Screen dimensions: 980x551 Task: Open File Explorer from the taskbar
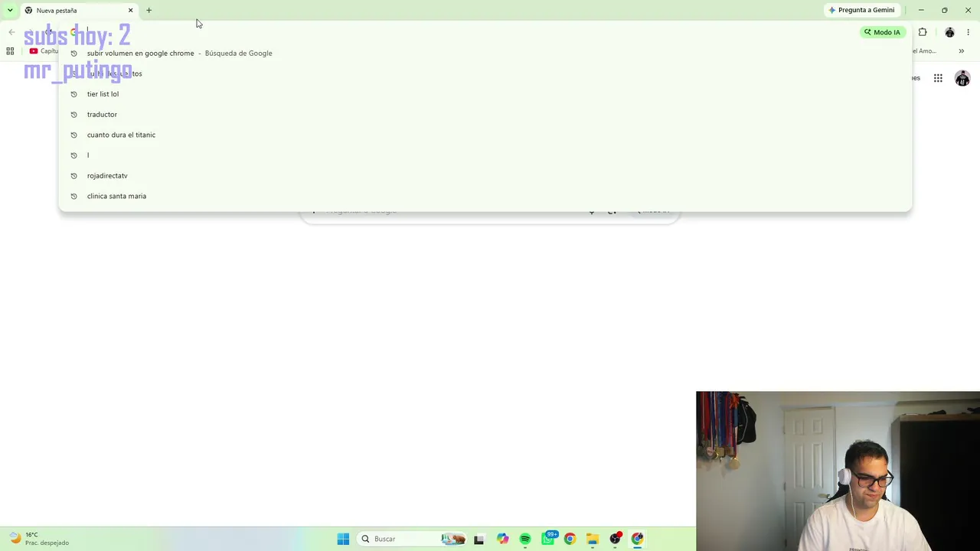[x=592, y=539]
